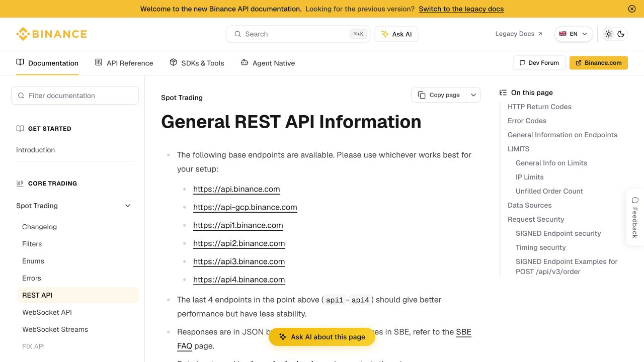Open Enums in sidebar
Image resolution: width=644 pixels, height=362 pixels.
[33, 261]
